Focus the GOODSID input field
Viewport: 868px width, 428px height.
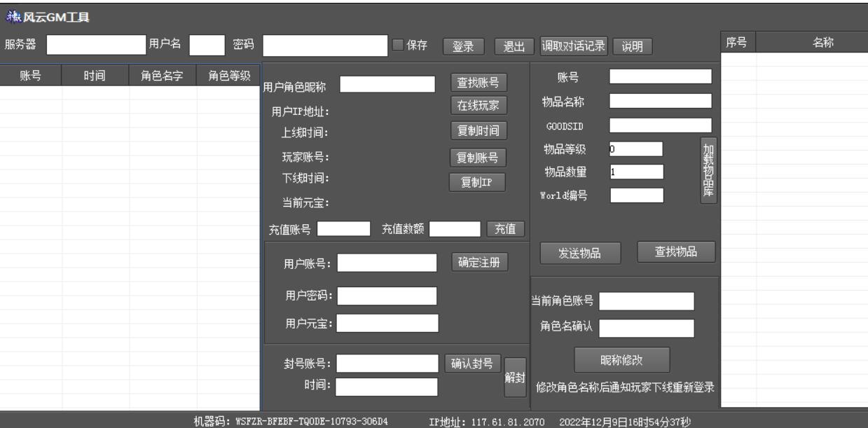(x=661, y=125)
